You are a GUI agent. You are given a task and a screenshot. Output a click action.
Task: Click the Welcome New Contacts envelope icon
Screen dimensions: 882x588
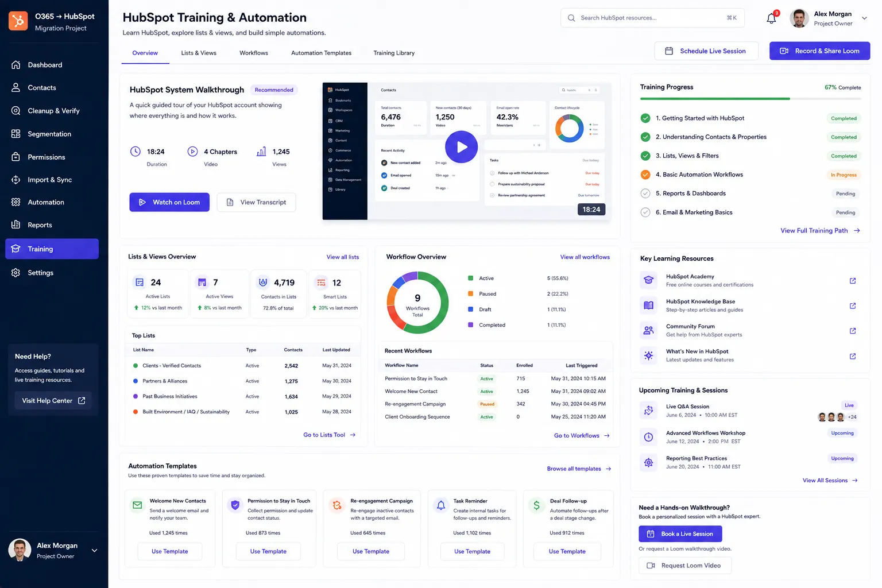[x=137, y=505]
